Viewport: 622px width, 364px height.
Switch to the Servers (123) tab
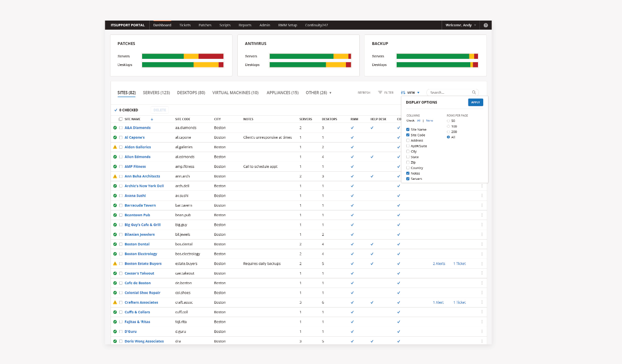(156, 93)
